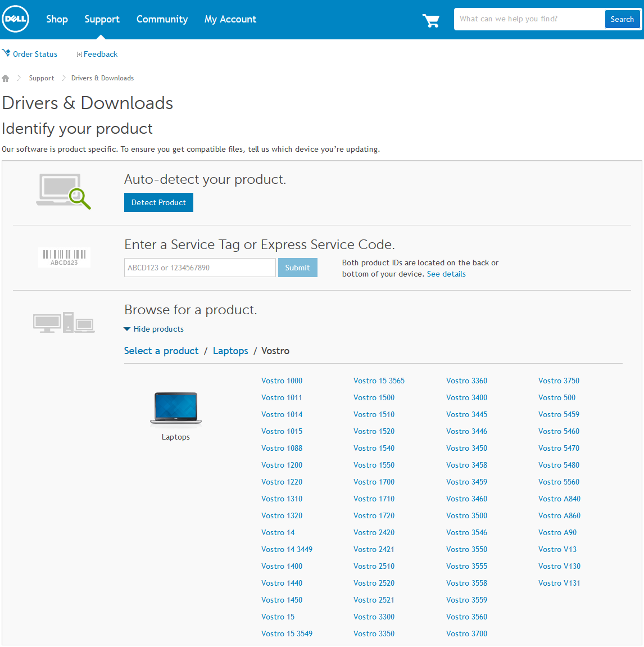Select Vostro 3550

466,549
